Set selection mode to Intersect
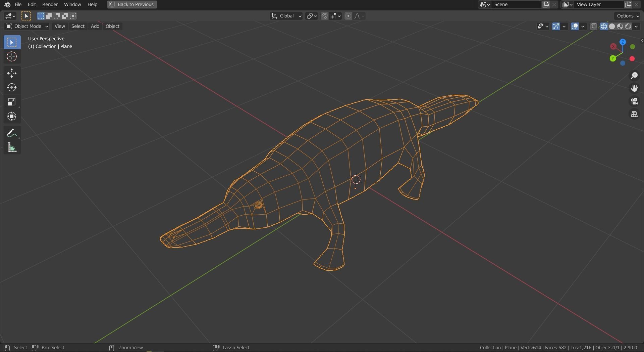 point(73,16)
